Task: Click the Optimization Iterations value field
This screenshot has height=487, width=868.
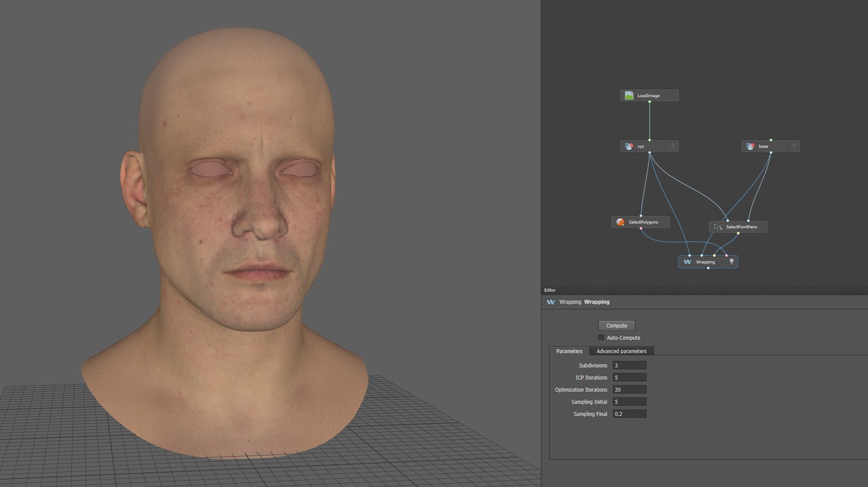Action: tap(629, 390)
